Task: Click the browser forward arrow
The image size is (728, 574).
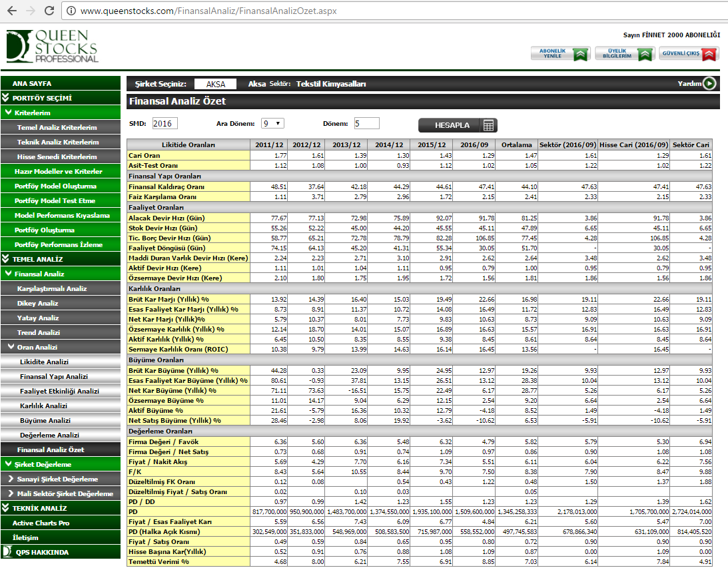Action: click(31, 11)
